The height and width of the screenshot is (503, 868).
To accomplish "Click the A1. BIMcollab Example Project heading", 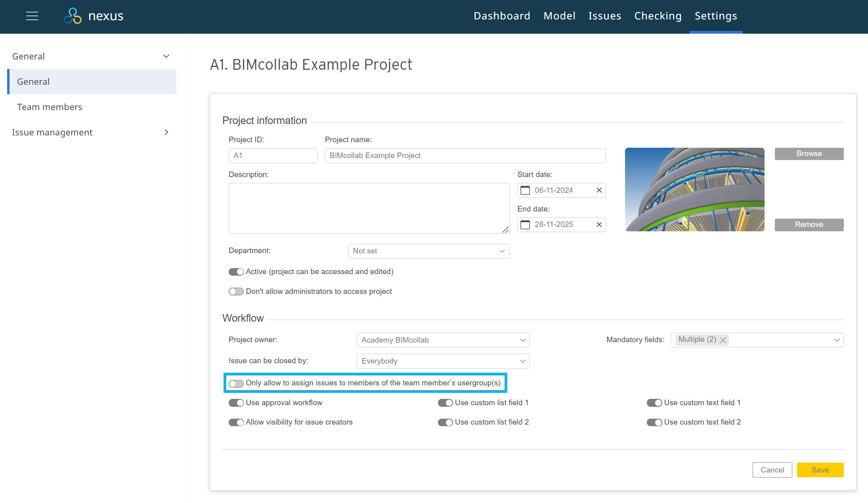I will (311, 65).
